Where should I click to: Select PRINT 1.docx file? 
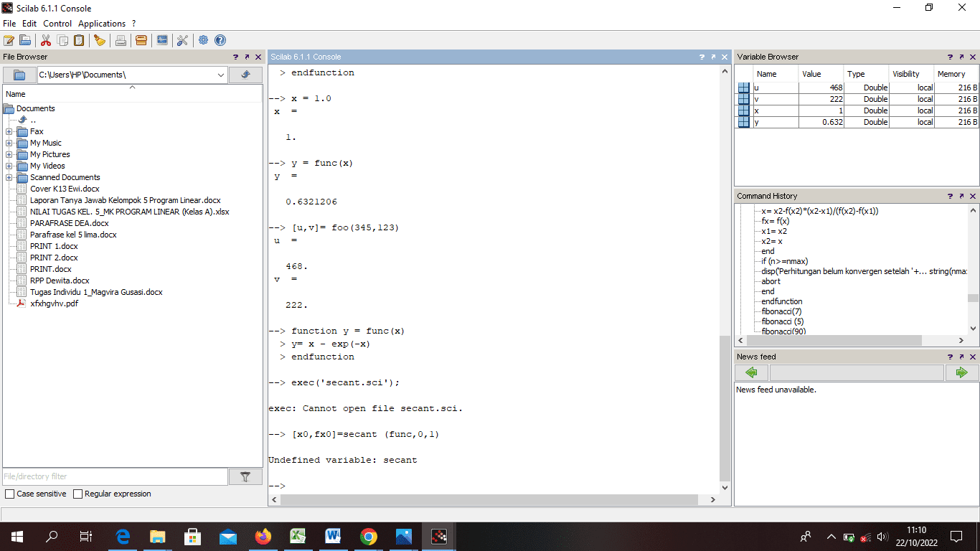[x=54, y=246]
